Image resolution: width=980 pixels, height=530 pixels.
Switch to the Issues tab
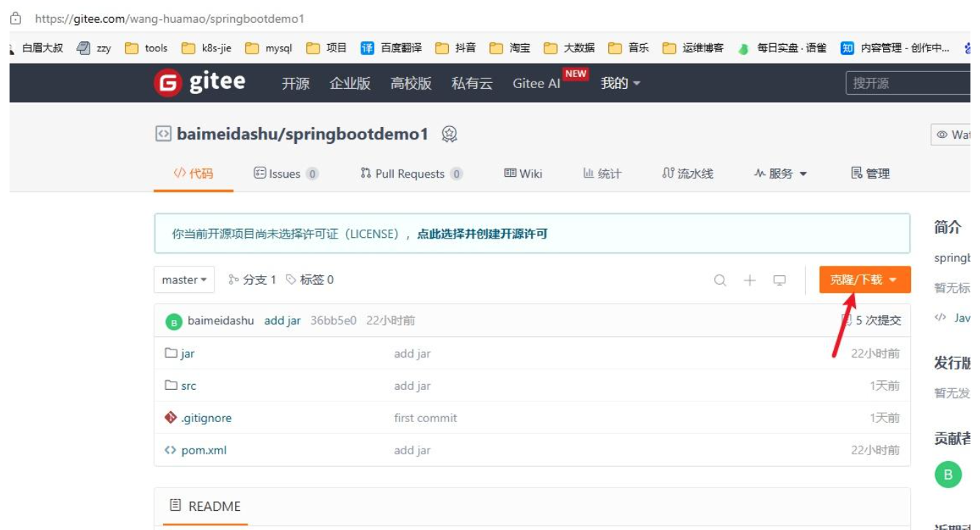click(286, 174)
